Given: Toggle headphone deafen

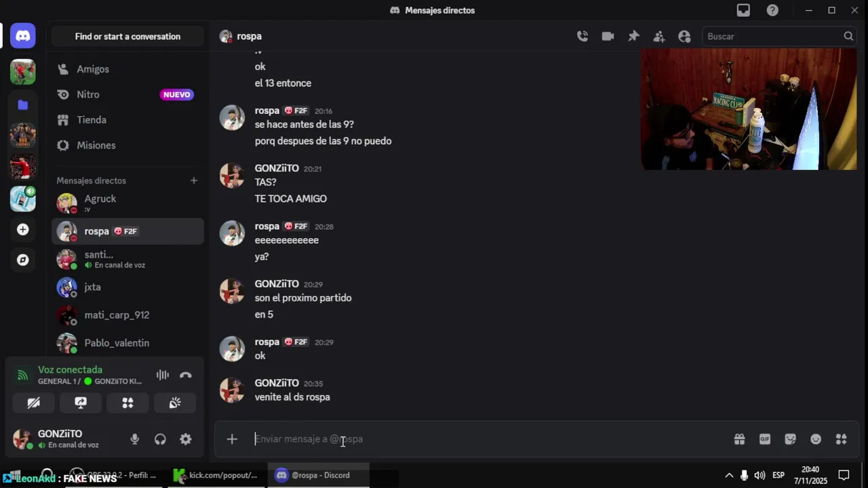Looking at the screenshot, I should coord(160,439).
